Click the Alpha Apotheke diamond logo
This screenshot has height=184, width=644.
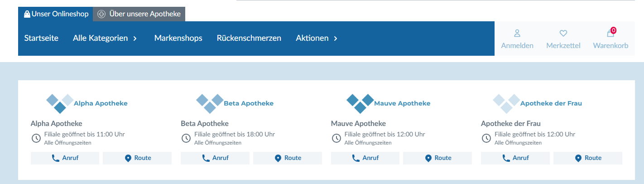coord(60,103)
